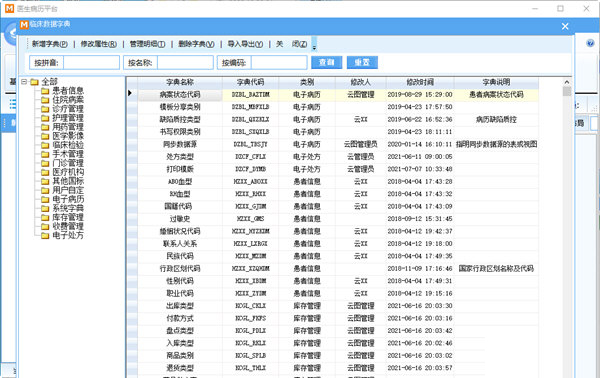
Task: Click the 国家行政区划名称及代码 description cell
Action: (x=496, y=269)
